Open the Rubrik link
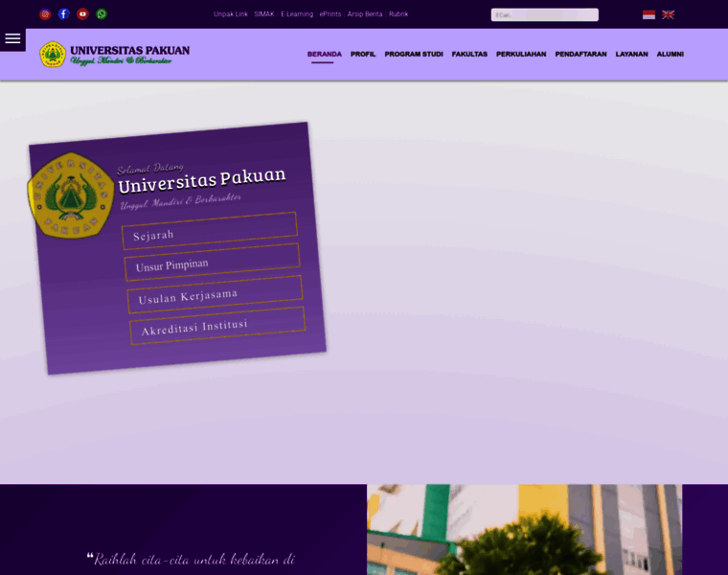This screenshot has width=728, height=575. (398, 14)
